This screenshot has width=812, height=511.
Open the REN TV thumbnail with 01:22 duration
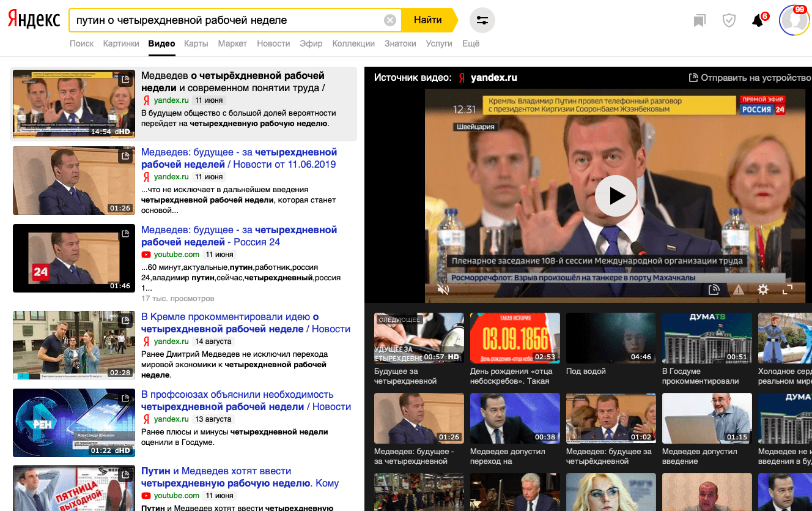coord(73,422)
